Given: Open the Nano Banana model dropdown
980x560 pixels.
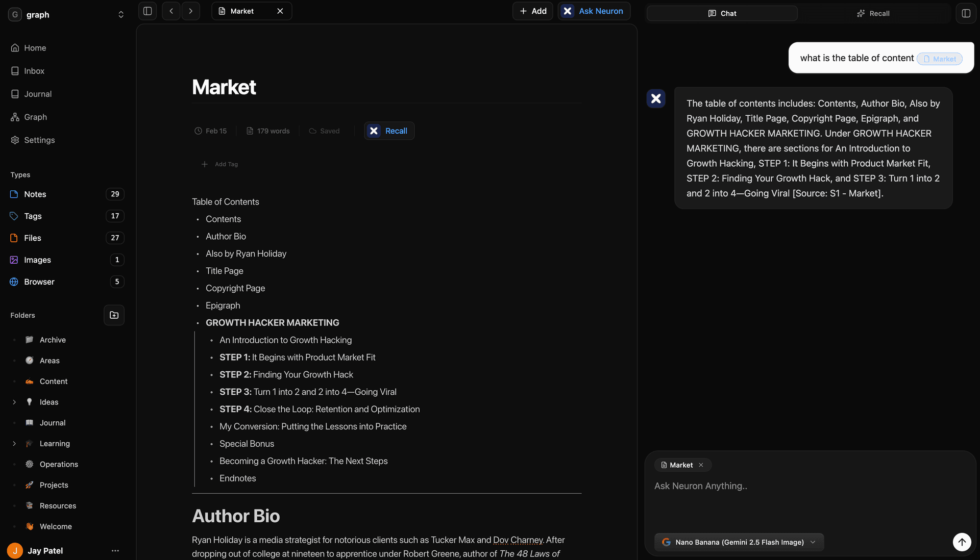Looking at the screenshot, I should (739, 542).
